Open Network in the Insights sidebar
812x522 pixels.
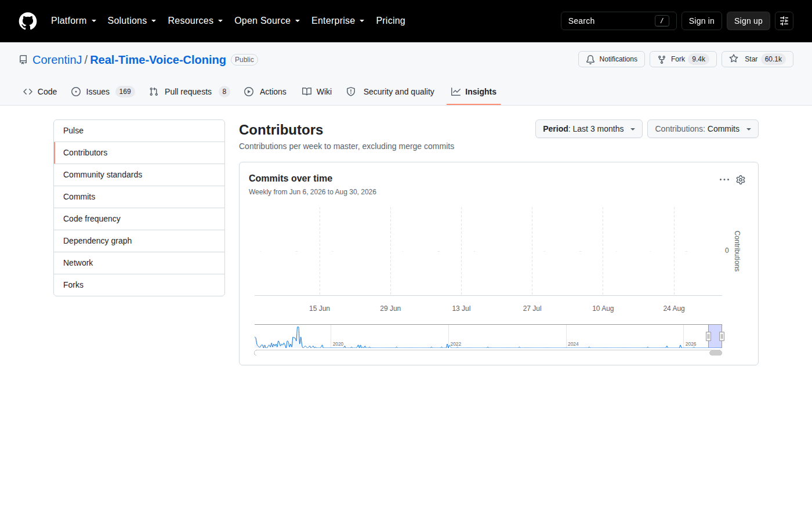click(x=139, y=263)
